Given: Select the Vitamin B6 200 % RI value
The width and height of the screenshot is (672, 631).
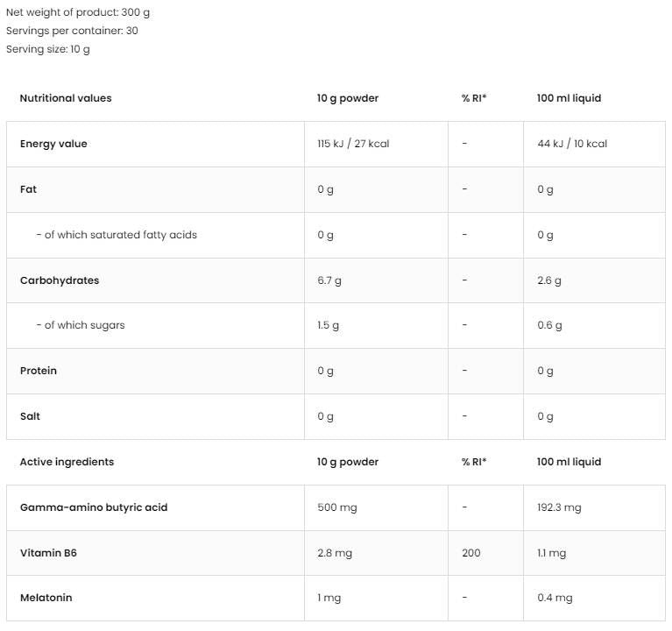Looking at the screenshot, I should [x=470, y=553].
